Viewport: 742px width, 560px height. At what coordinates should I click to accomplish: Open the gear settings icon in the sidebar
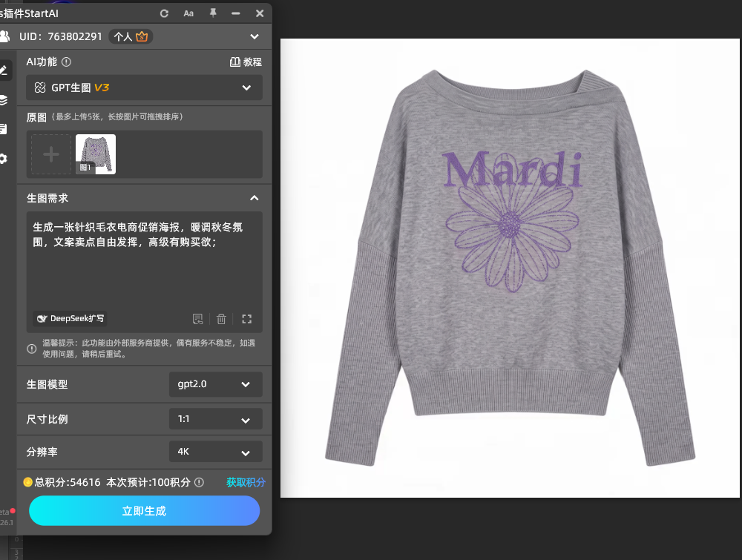(x=4, y=159)
